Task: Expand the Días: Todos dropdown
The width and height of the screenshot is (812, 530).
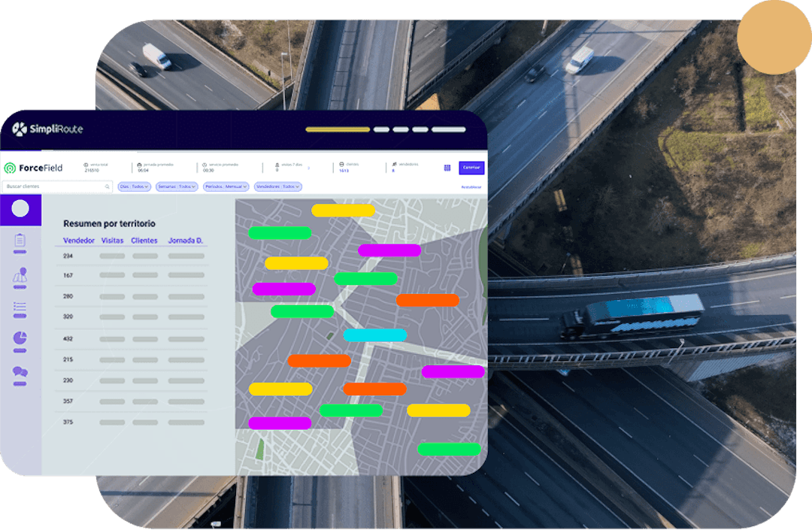Action: pos(134,186)
